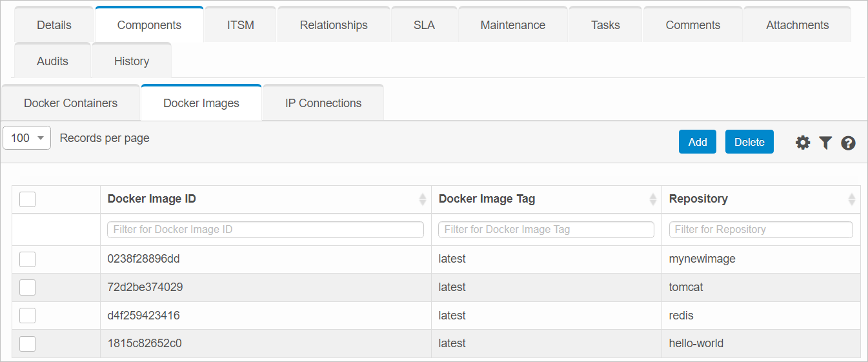Open the Maintenance tab
The image size is (868, 362).
(x=512, y=25)
